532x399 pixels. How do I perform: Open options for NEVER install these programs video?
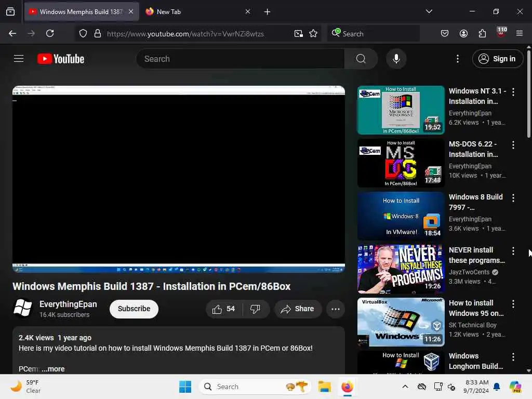pos(513,251)
